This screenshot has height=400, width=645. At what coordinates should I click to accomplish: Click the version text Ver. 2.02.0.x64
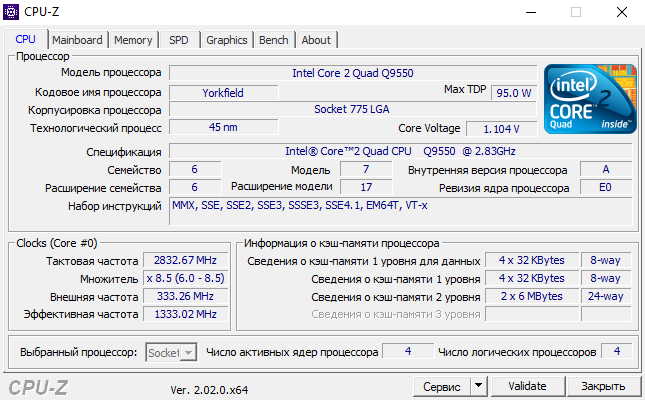tap(209, 390)
